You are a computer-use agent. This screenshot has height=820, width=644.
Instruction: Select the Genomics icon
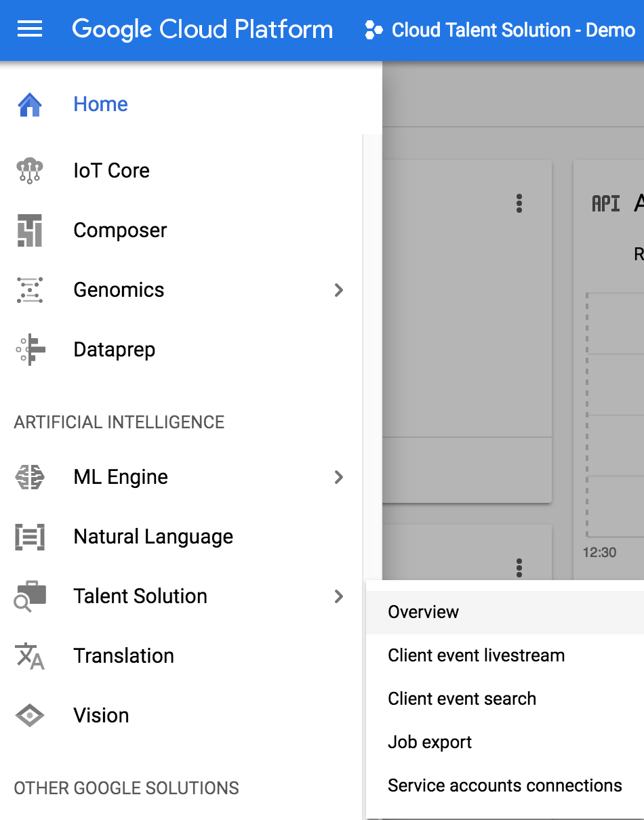30,290
